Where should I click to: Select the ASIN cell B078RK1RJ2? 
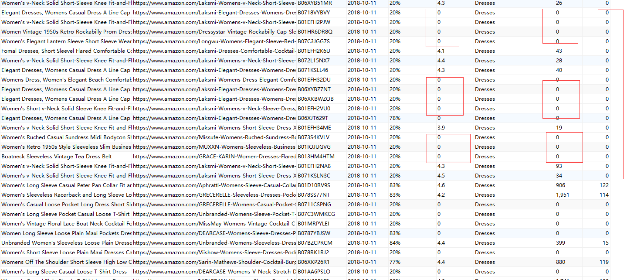pyautogui.click(x=313, y=252)
